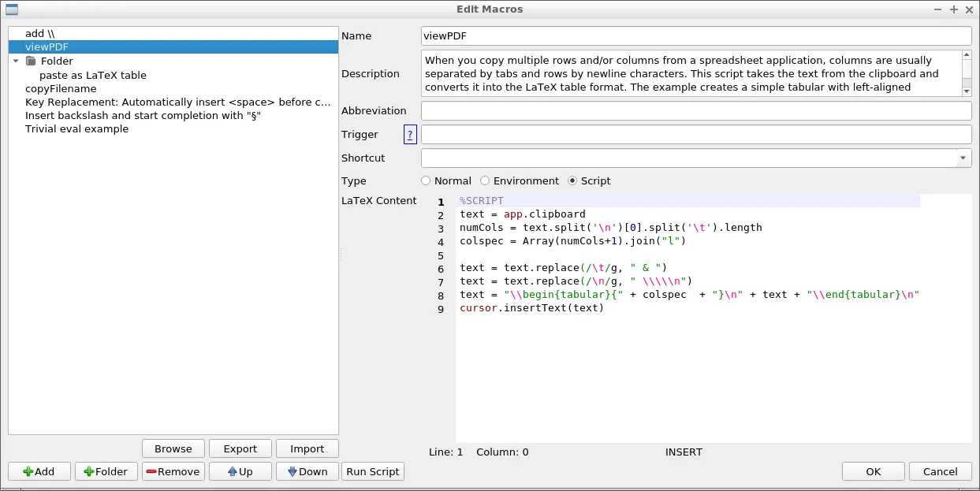Viewport: 980px width, 491px height.
Task: Open the Shortcut dropdown arrow
Action: [x=964, y=158]
